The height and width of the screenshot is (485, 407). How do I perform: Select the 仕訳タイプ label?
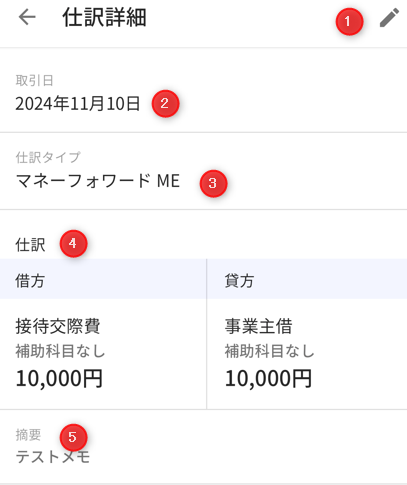(x=48, y=157)
